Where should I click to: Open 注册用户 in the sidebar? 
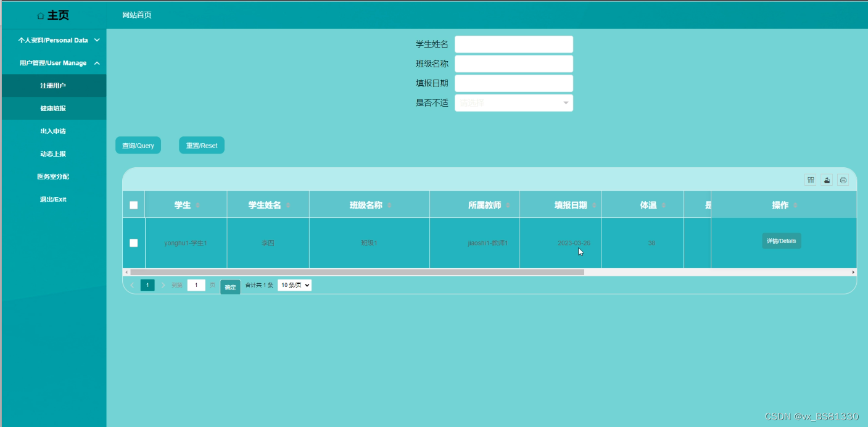pos(53,86)
